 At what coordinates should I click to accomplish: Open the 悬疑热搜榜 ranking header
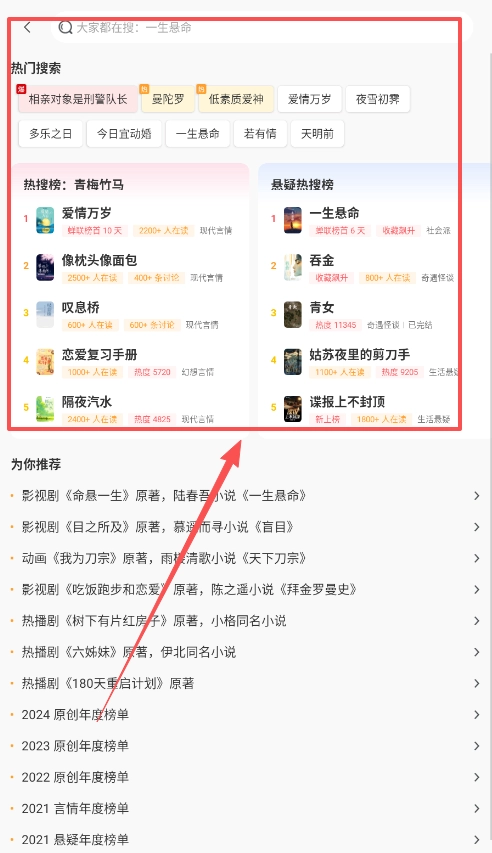302,184
